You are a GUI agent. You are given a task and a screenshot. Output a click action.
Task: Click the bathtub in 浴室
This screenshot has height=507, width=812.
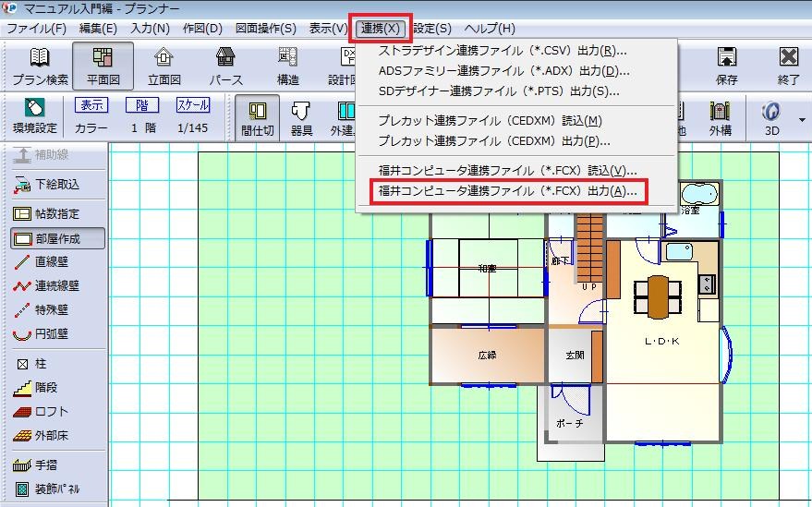point(700,194)
